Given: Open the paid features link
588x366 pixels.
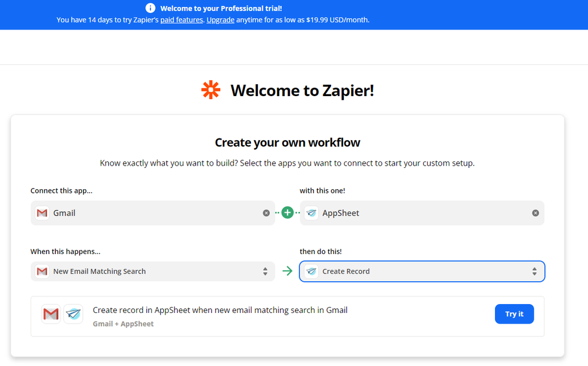Looking at the screenshot, I should pos(181,20).
